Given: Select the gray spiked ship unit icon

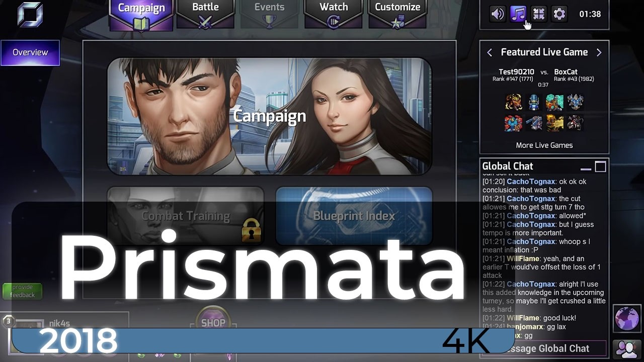Looking at the screenshot, I should coord(575,102).
